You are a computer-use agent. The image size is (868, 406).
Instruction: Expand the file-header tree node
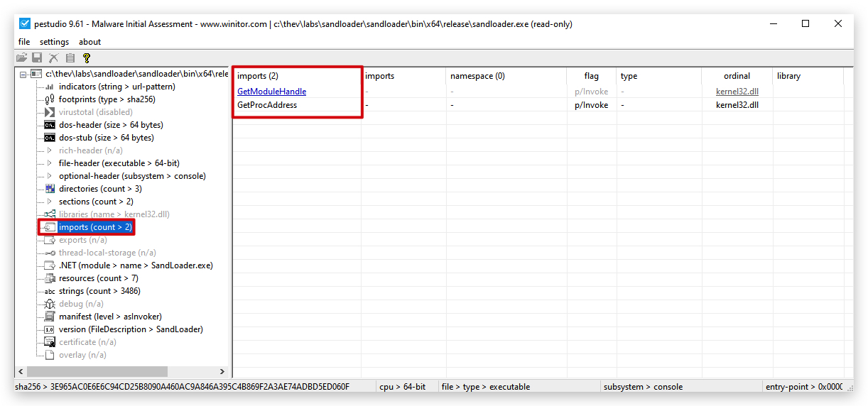50,163
